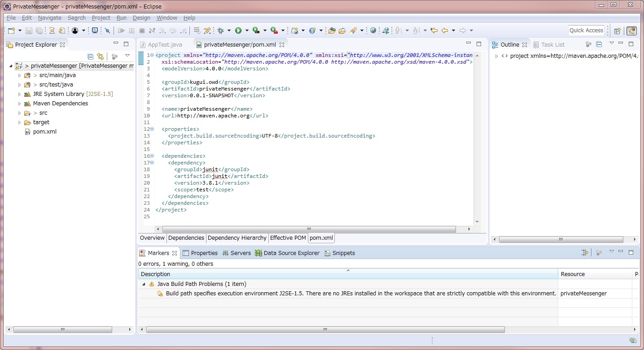Click Collapse All in Project Explorer
The height and width of the screenshot is (350, 644).
[90, 56]
